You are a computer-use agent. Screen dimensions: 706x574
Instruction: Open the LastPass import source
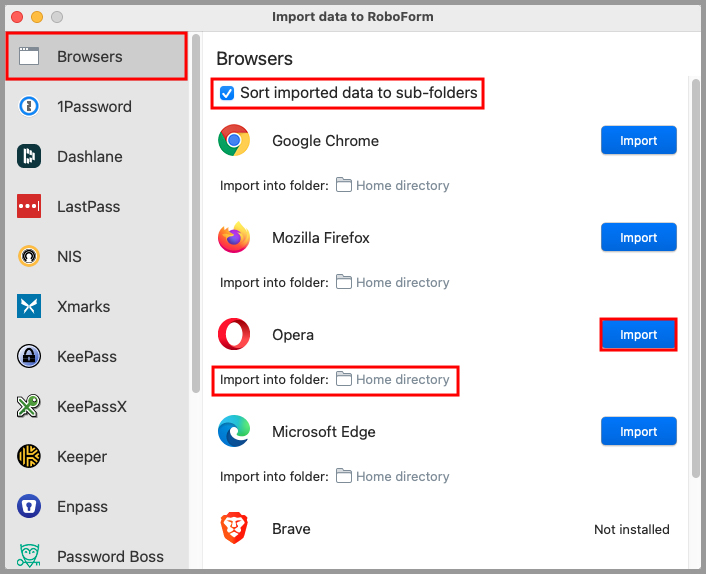coord(96,207)
